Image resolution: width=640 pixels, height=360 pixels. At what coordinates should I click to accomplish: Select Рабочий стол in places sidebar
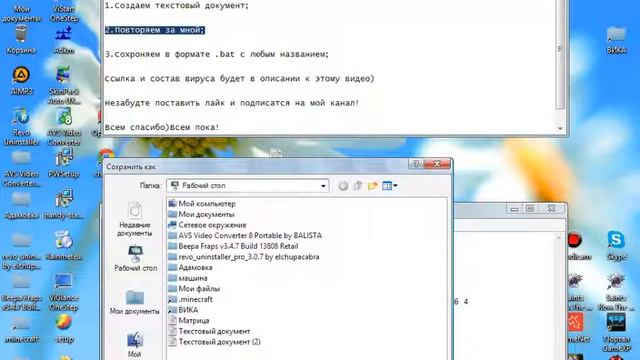(135, 258)
